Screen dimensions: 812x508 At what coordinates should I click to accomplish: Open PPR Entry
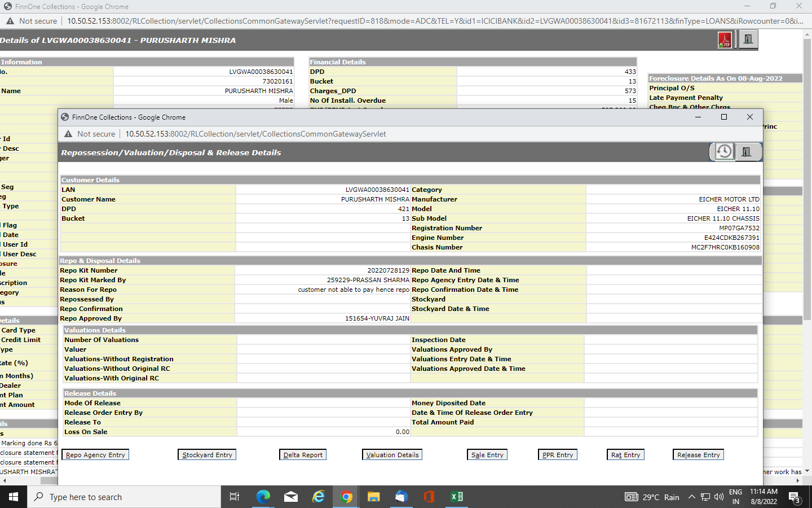558,455
